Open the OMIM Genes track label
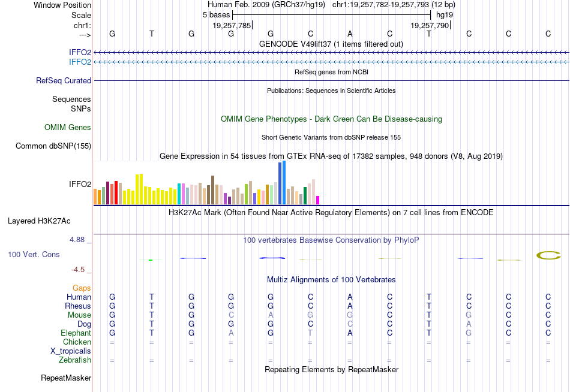Viewport: 570px width, 392px height. click(x=68, y=127)
